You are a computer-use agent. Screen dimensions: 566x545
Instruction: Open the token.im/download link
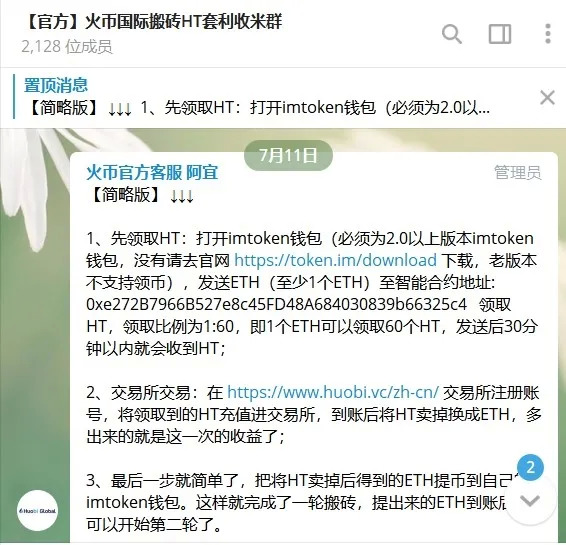click(335, 260)
